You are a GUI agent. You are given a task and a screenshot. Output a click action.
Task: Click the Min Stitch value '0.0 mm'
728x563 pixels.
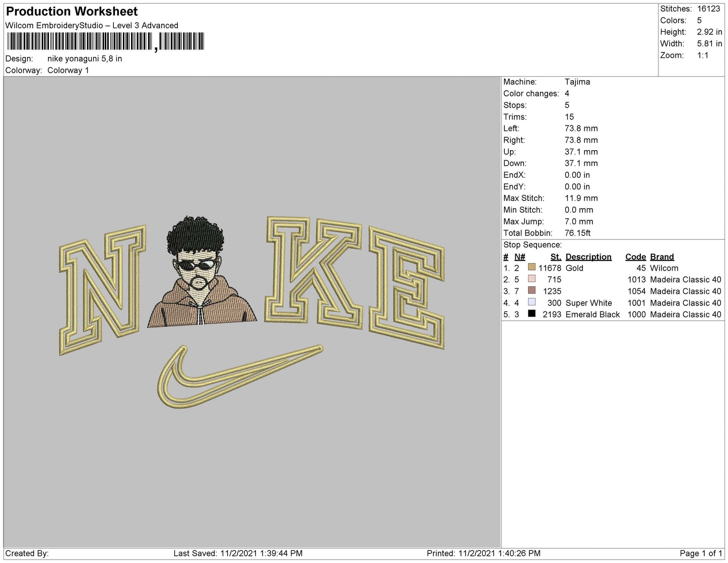point(579,210)
